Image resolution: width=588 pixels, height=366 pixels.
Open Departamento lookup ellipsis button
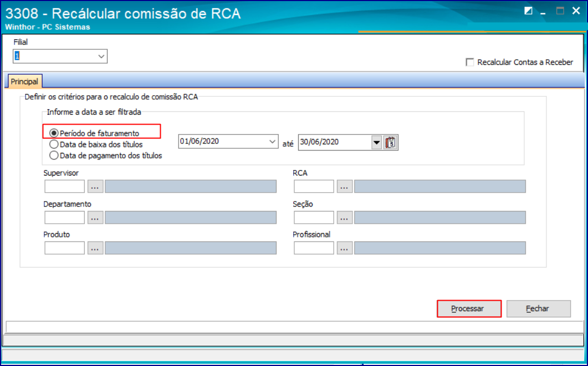(95, 217)
